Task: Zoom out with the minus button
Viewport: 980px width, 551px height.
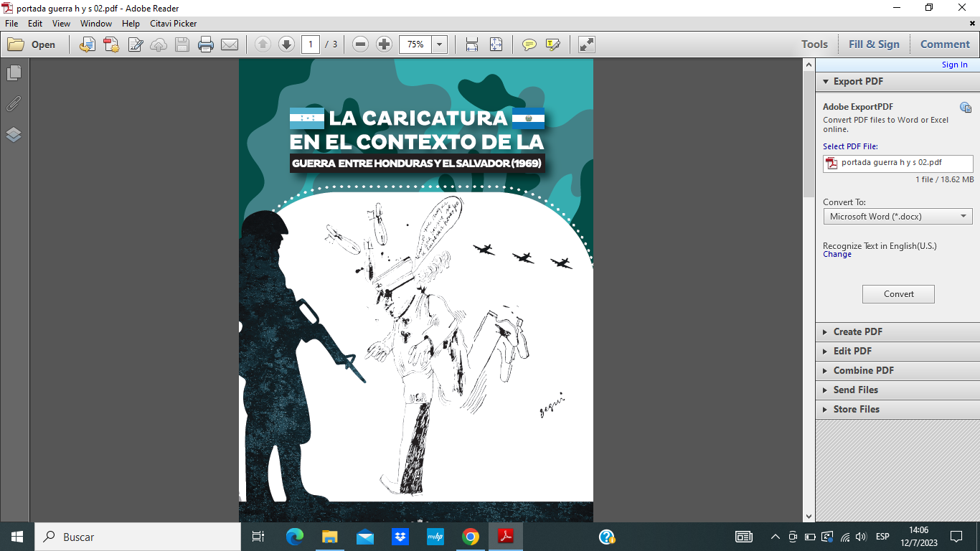Action: coord(361,44)
